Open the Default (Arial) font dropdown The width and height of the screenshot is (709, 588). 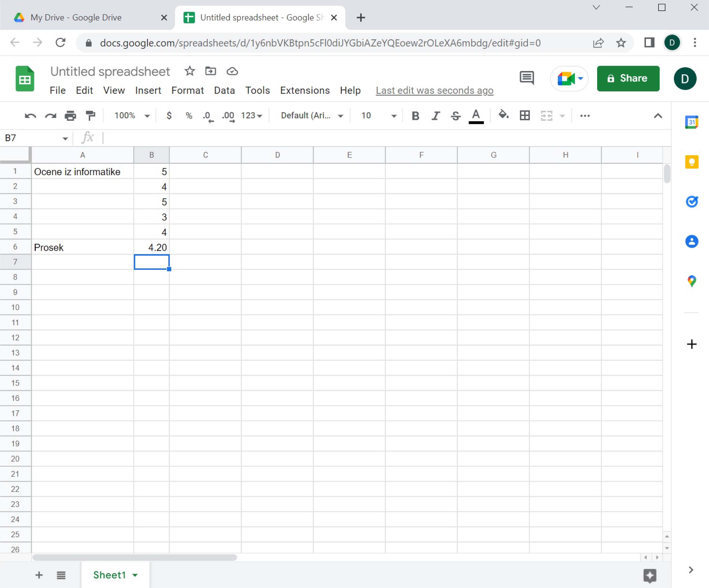[312, 116]
